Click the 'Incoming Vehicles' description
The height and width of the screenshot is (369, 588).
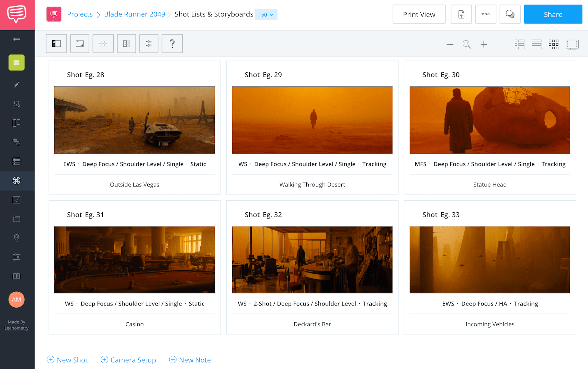pos(490,324)
